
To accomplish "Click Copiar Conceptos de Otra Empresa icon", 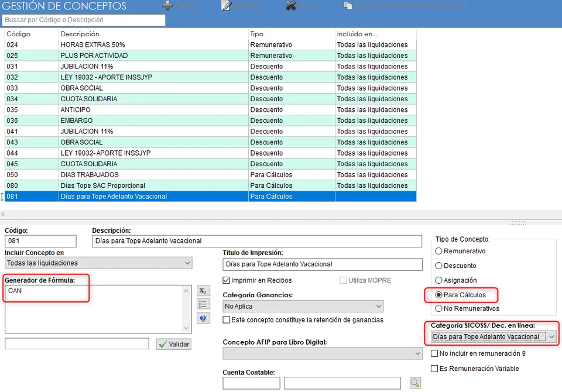I will point(348,5).
